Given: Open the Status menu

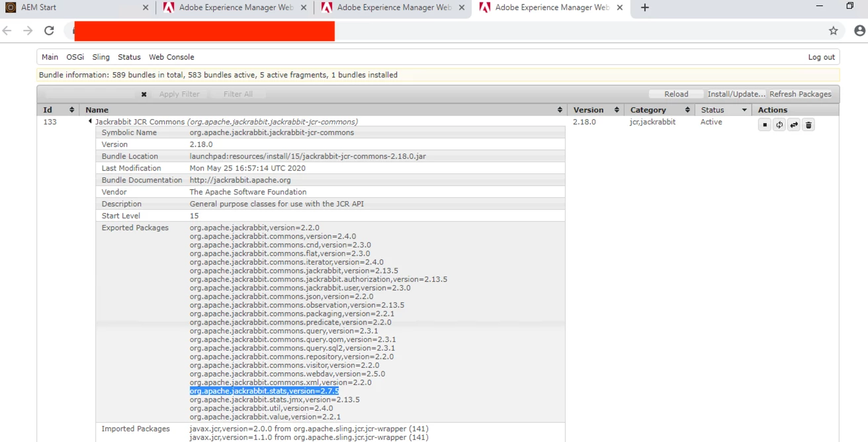Looking at the screenshot, I should [129, 57].
